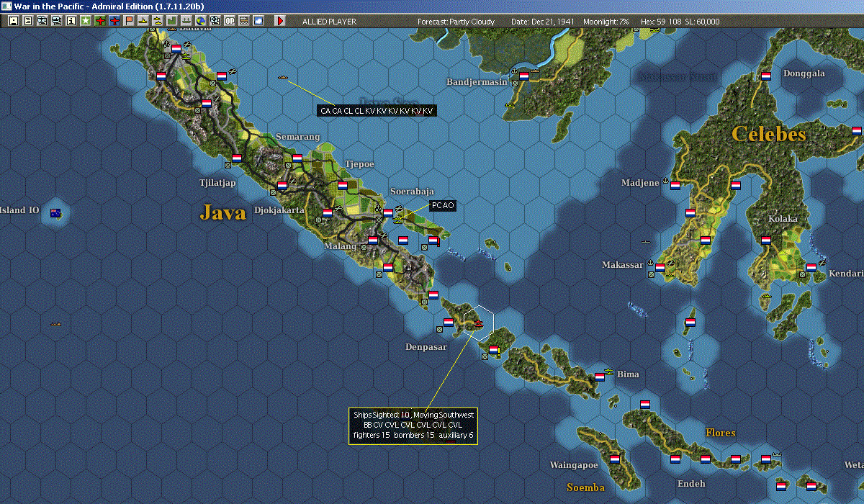Click the double yellow ships toolbar icon
864x504 pixels.
[x=157, y=21]
